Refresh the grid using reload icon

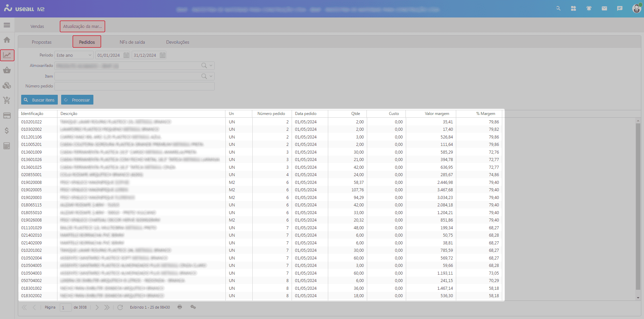click(120, 307)
